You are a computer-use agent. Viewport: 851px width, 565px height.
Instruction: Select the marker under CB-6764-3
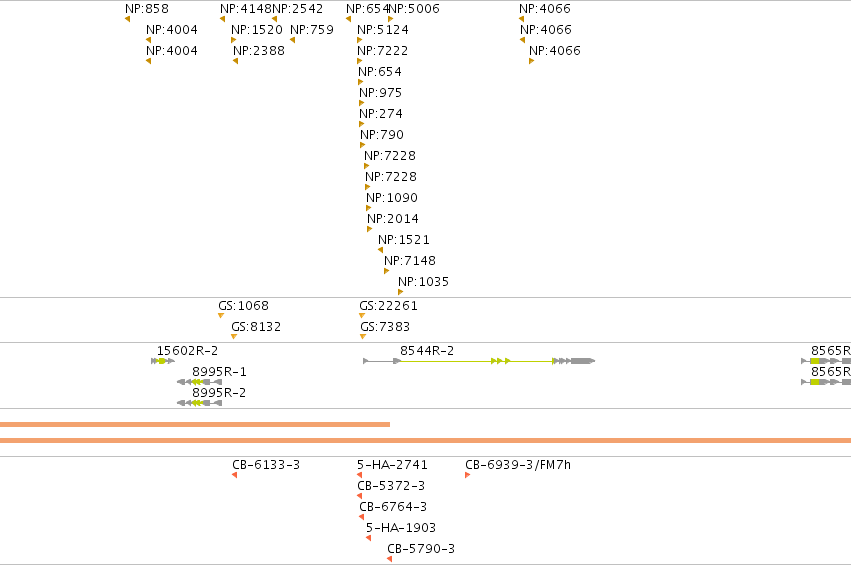tap(361, 517)
